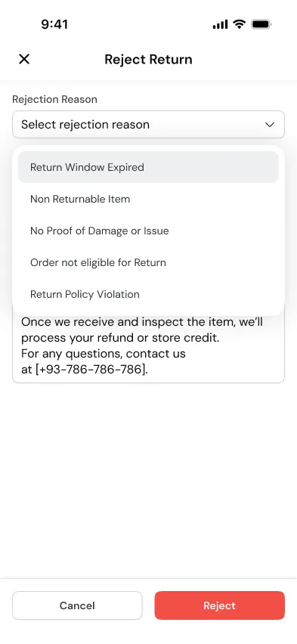Screen dimensions: 297x644
Task: Confirm with the red Reject button
Action: [219, 605]
